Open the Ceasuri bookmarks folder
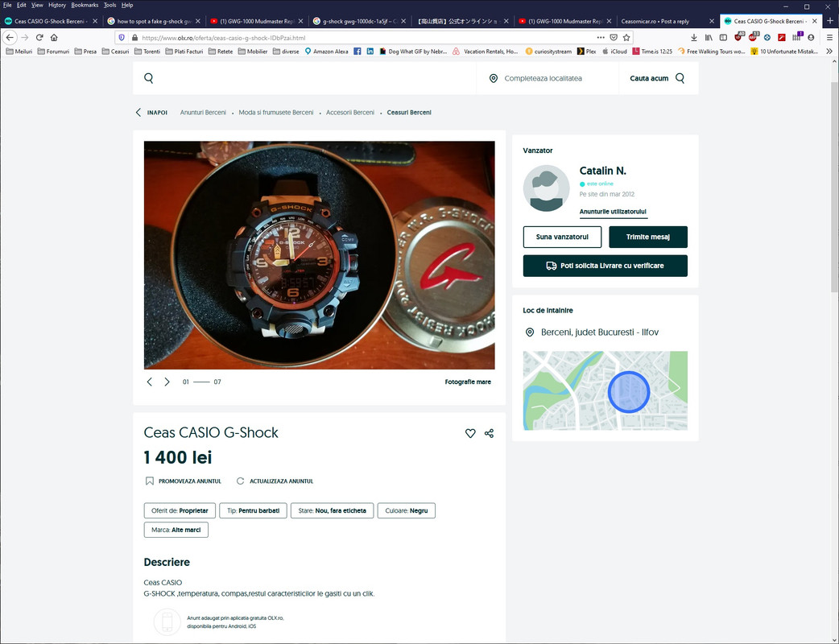Viewport: 839px width, 644px height. point(115,52)
